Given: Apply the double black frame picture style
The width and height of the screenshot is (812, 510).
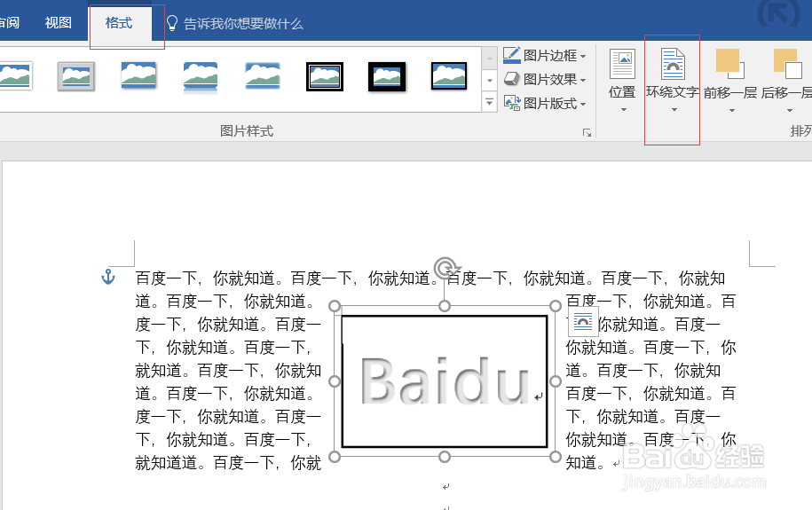Looking at the screenshot, I should [325, 76].
